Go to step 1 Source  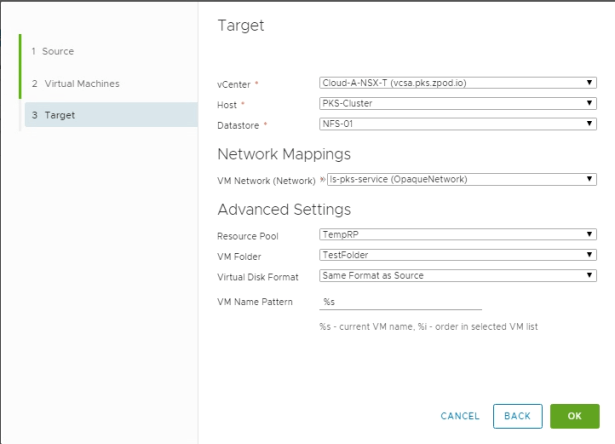[x=58, y=51]
